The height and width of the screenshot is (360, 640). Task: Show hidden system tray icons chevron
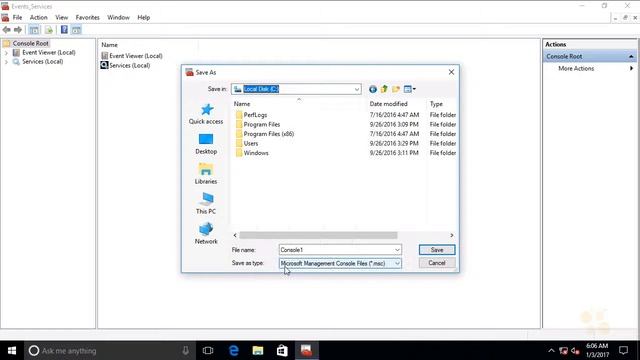click(551, 351)
